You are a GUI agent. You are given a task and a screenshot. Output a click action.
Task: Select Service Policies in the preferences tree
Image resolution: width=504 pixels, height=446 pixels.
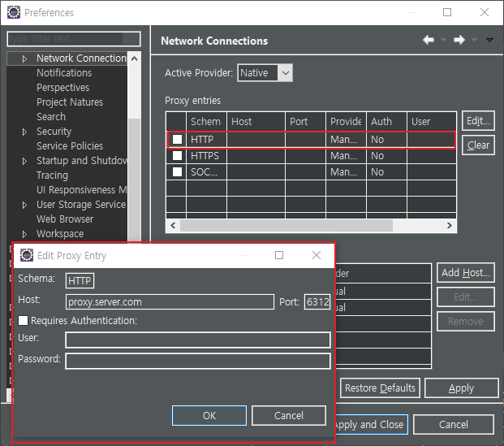coord(70,145)
